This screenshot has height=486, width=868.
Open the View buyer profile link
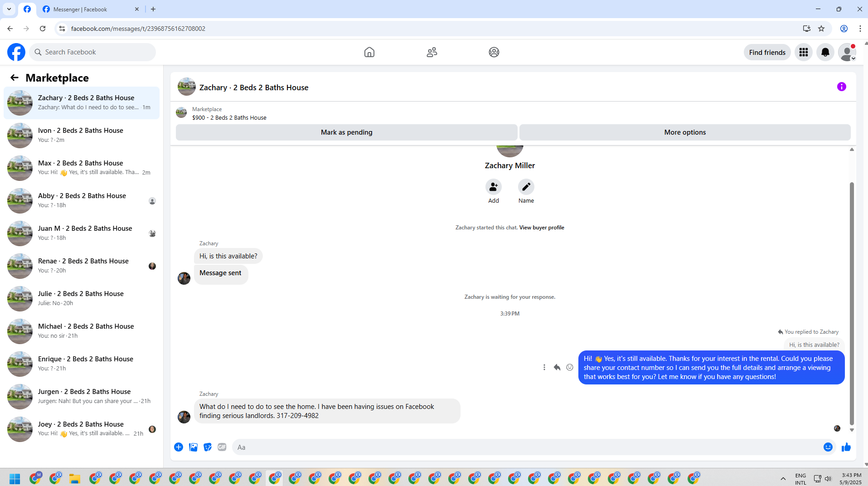tap(542, 228)
